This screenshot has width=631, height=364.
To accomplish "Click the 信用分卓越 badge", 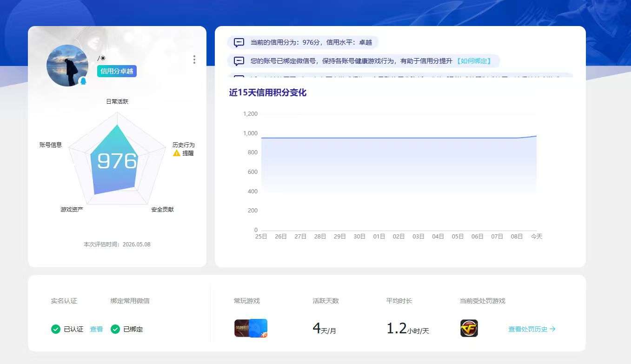I will pos(117,71).
